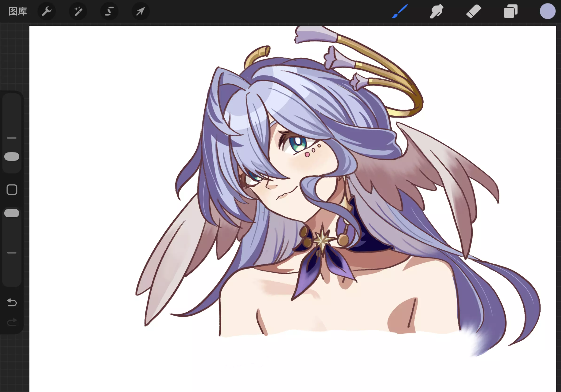Click the brush size slider handle

point(12,157)
